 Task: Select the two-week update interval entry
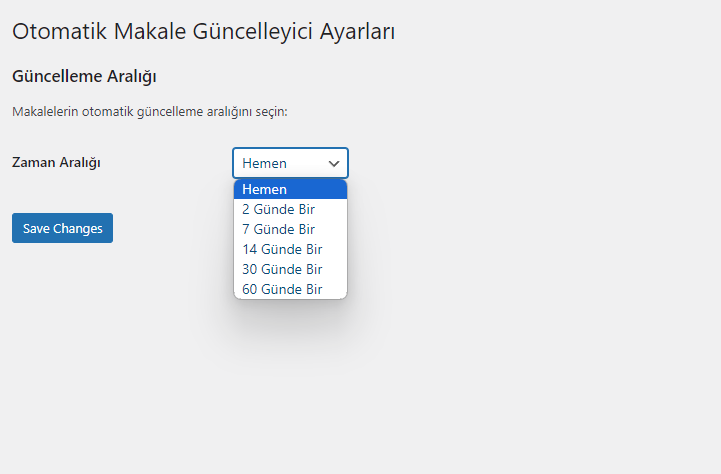pyautogui.click(x=290, y=249)
